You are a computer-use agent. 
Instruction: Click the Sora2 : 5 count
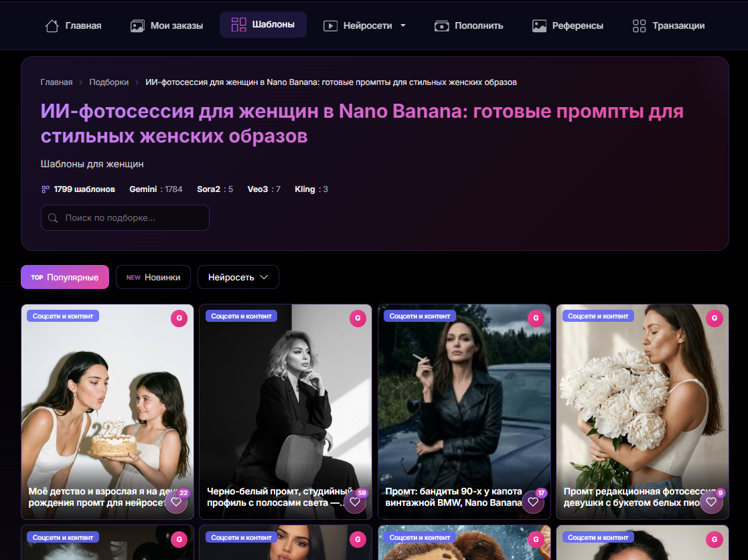pos(215,189)
